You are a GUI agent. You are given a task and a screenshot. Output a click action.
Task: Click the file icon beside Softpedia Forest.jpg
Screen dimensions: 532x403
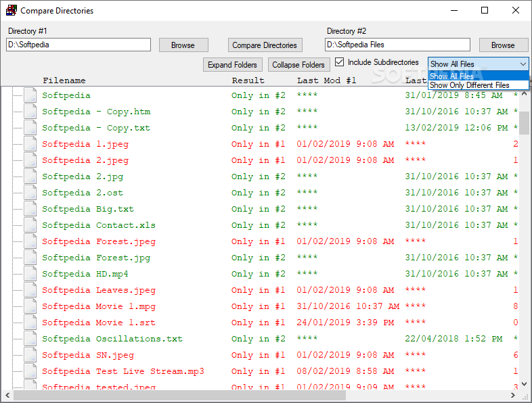30,258
